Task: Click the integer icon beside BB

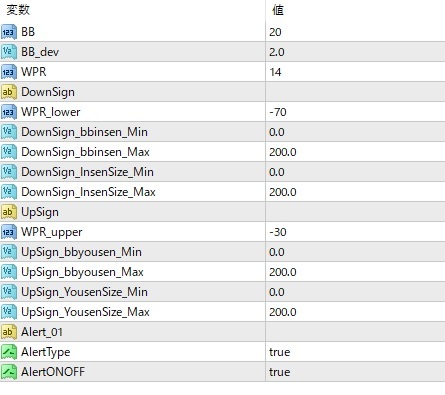Action: 9,32
